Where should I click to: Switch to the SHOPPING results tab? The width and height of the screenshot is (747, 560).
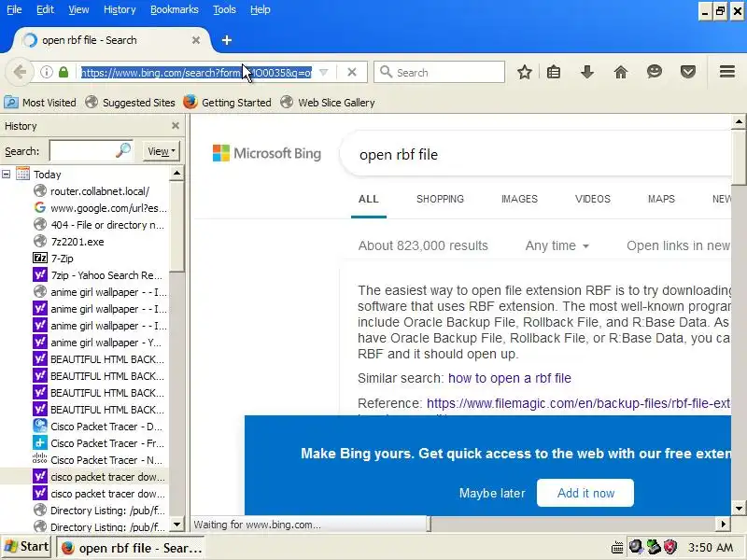pos(440,199)
